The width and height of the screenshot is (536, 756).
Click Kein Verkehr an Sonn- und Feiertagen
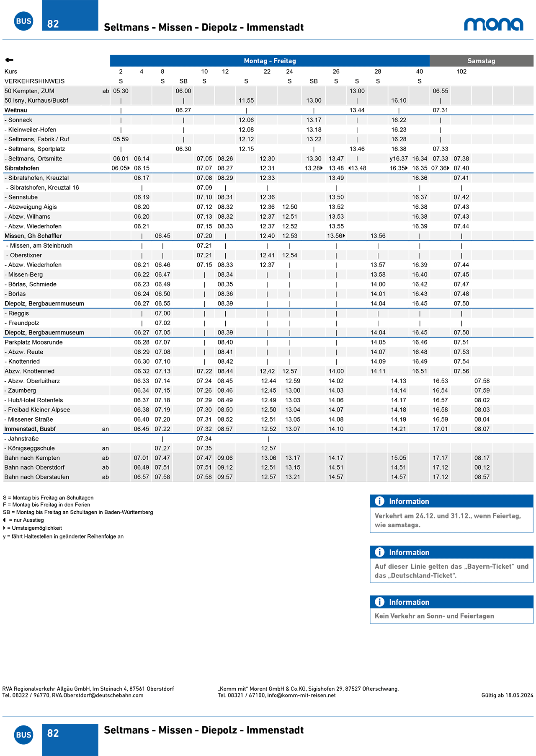434,616
